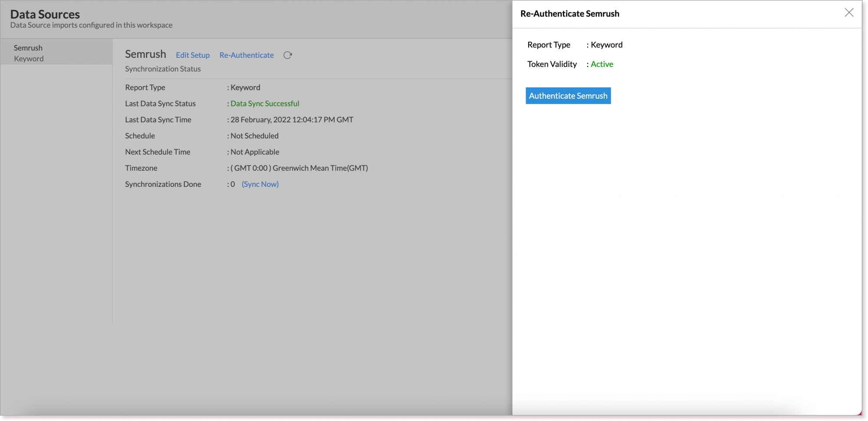Click the Greenwich Mean Time timezone value
This screenshot has width=868, height=421.
click(299, 168)
